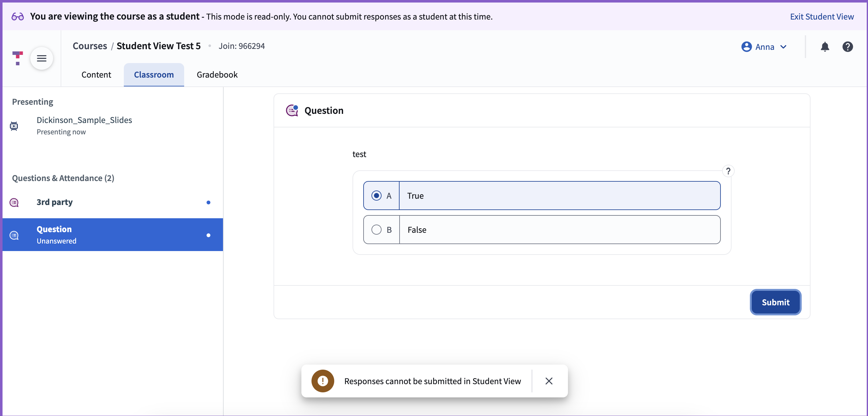Expand the Questions & Attendance section
Viewport: 868px width, 416px height.
click(x=63, y=178)
